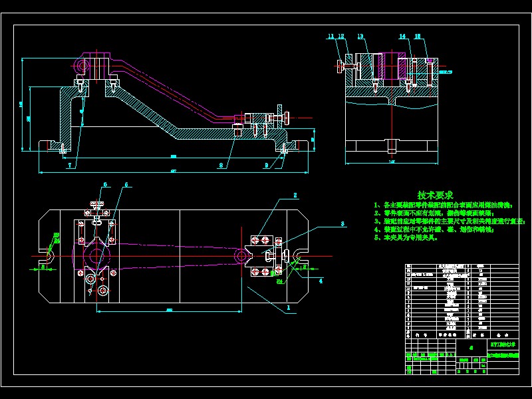
Task: Click part balloon number 7
Action: 70,166
